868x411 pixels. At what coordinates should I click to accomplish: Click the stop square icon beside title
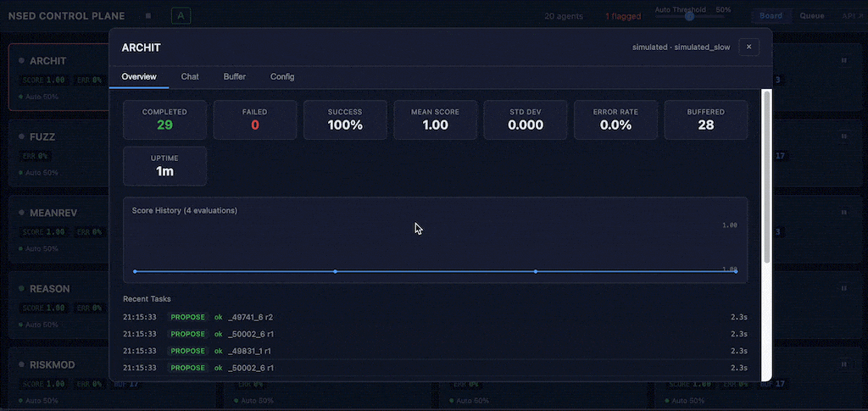[x=148, y=15]
